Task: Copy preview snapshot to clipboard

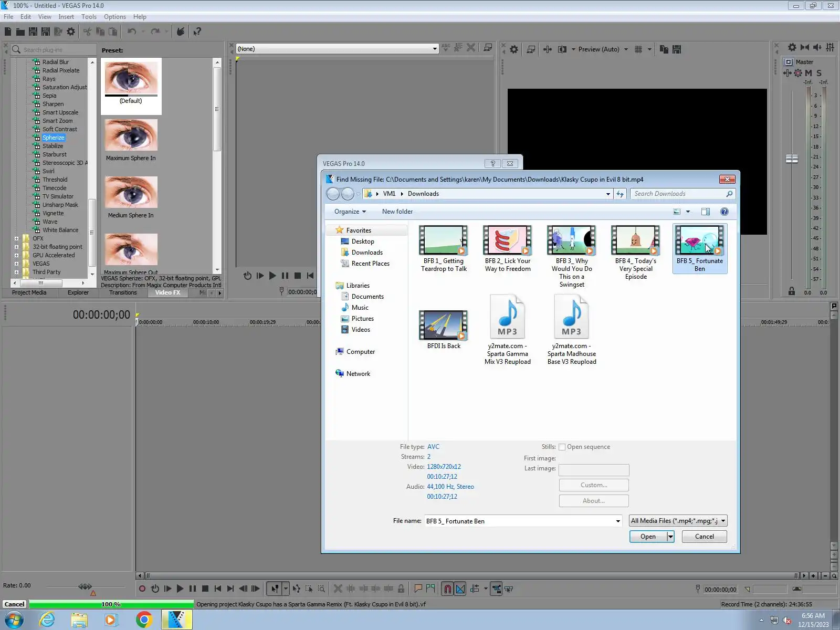Action: point(664,49)
